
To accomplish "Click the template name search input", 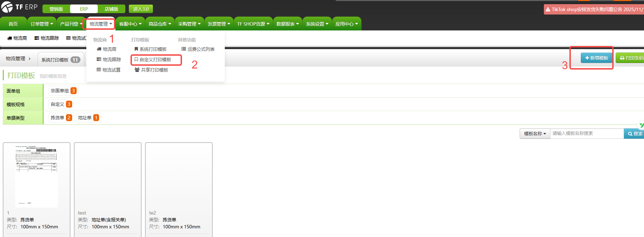I will [x=587, y=134].
